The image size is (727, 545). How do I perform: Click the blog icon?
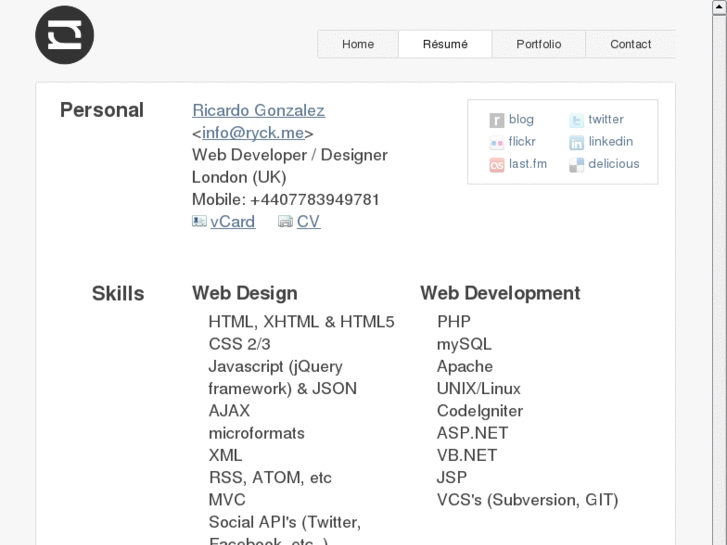[496, 121]
